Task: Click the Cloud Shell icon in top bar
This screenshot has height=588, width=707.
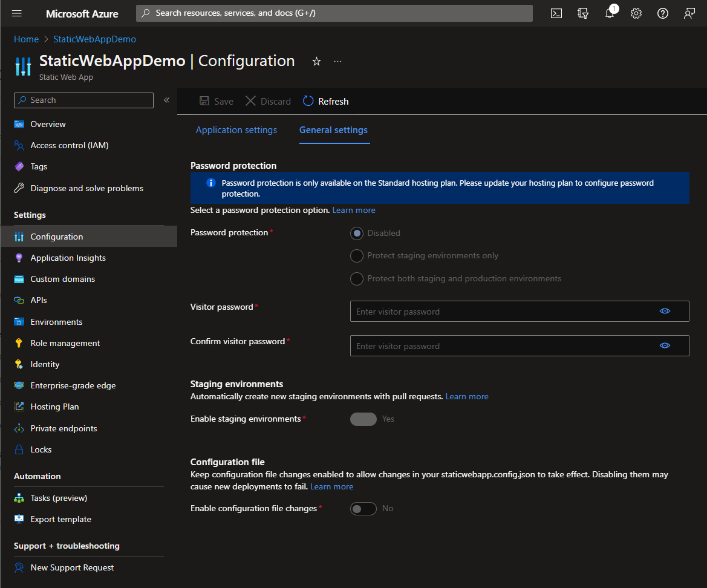Action: click(x=556, y=13)
